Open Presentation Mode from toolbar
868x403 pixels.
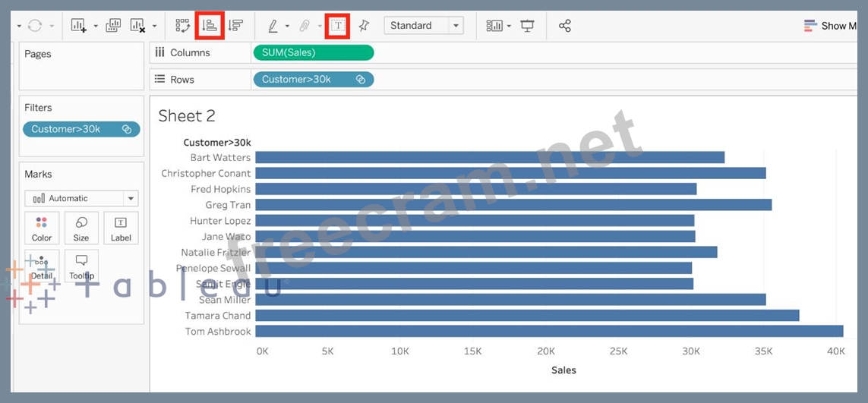(x=527, y=26)
